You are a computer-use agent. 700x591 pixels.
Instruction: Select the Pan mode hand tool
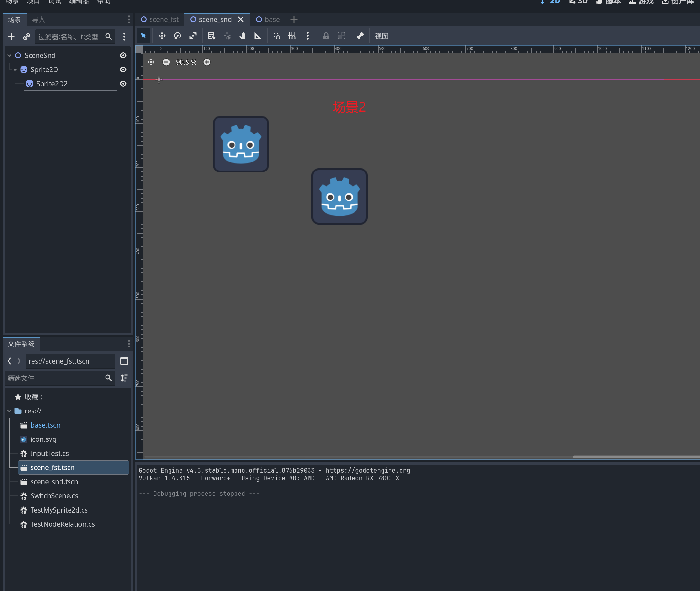tap(243, 36)
